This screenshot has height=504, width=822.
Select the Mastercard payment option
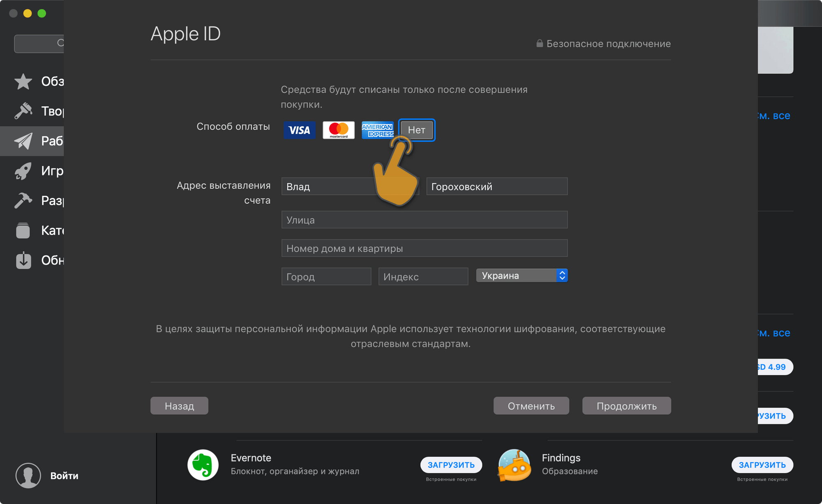338,130
